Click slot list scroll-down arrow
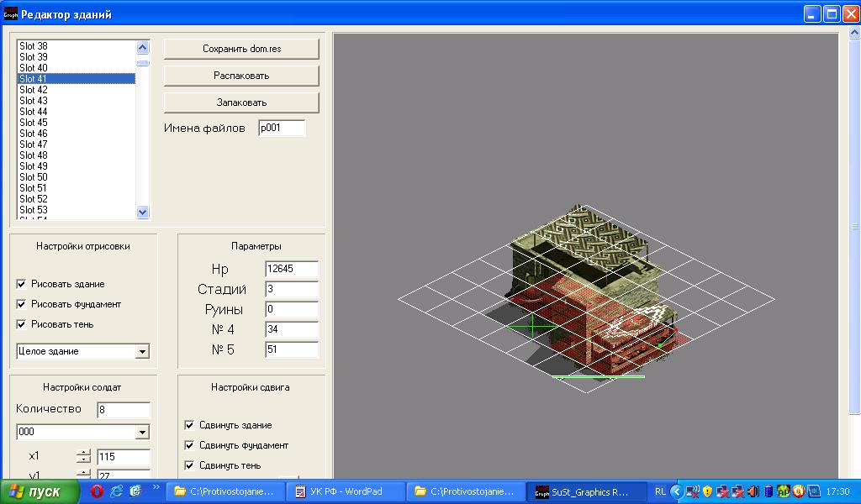 pos(143,213)
